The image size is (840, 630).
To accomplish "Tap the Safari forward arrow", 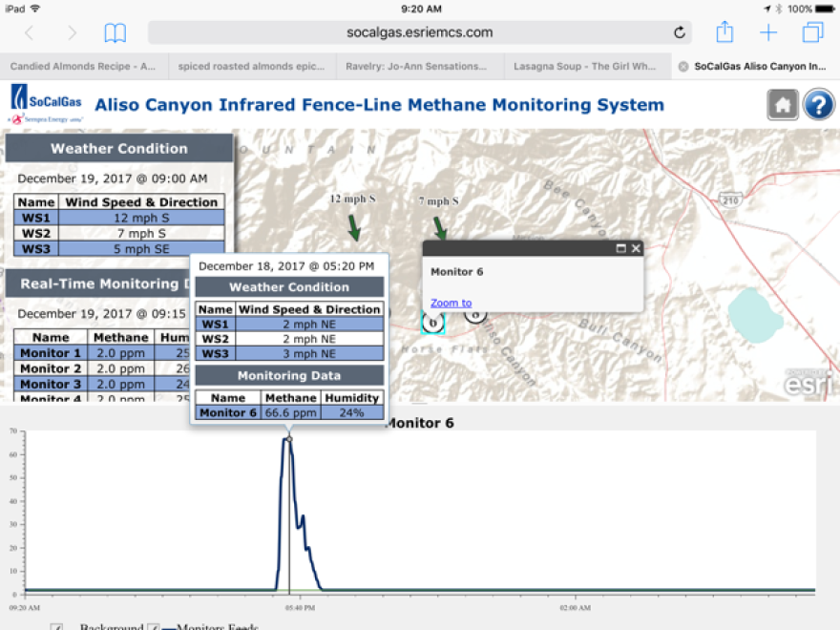I will (x=72, y=33).
